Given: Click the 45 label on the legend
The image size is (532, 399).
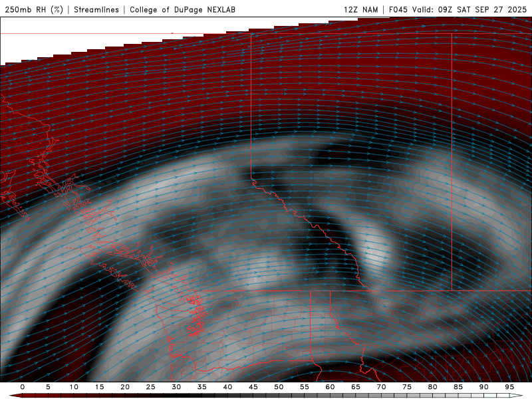Looking at the screenshot, I should click(x=253, y=387).
